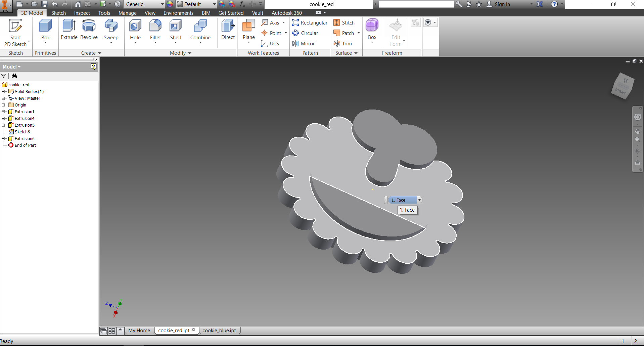Expand the Create panel dropdown
644x346 pixels.
click(x=100, y=53)
